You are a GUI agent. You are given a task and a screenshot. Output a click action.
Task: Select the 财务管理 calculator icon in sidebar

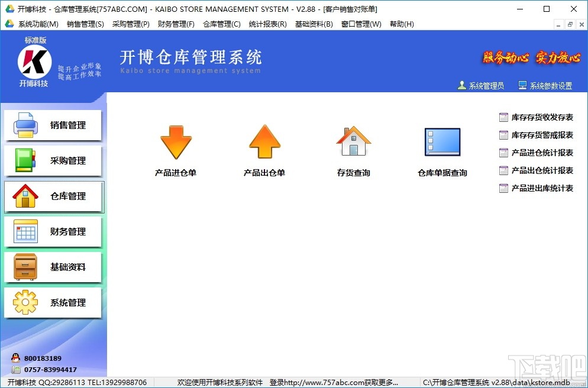click(x=22, y=232)
